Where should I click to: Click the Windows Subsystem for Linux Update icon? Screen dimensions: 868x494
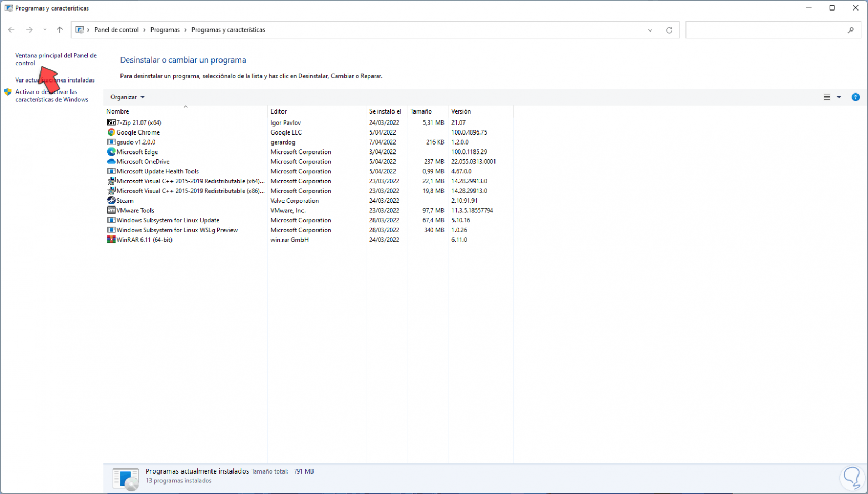[111, 220]
